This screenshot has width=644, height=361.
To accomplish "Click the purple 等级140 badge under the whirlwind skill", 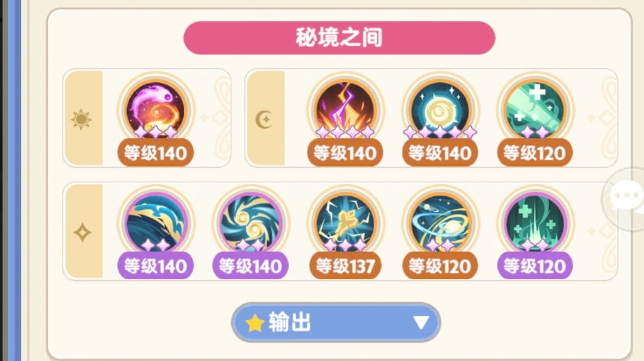I will (250, 266).
